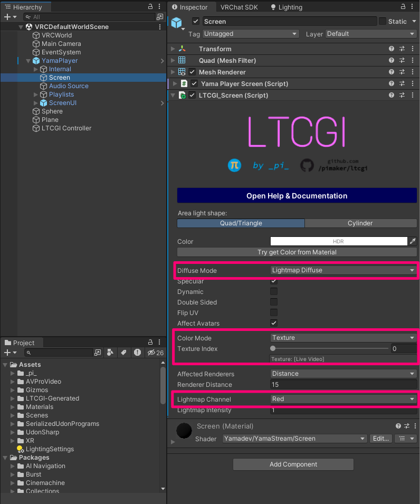This screenshot has height=504, width=420.
Task: Click the Renderer Distance field
Action: pos(343,384)
